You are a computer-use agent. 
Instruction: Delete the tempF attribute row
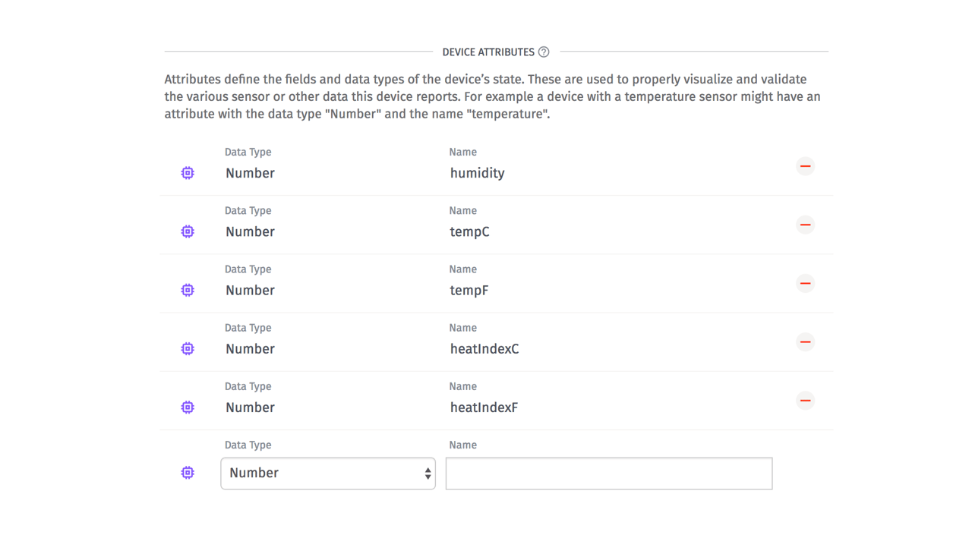click(805, 284)
